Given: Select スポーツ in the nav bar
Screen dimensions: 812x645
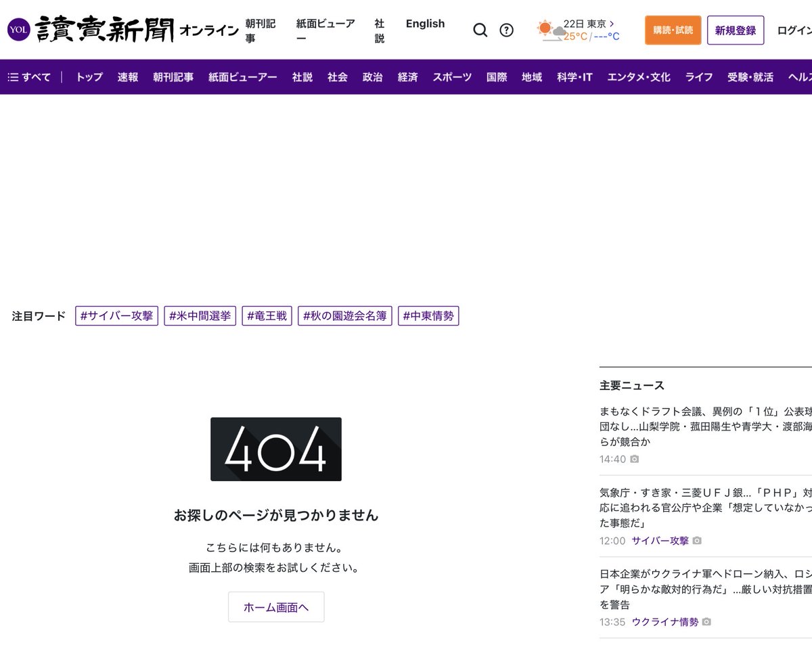Looking at the screenshot, I should pos(453,77).
